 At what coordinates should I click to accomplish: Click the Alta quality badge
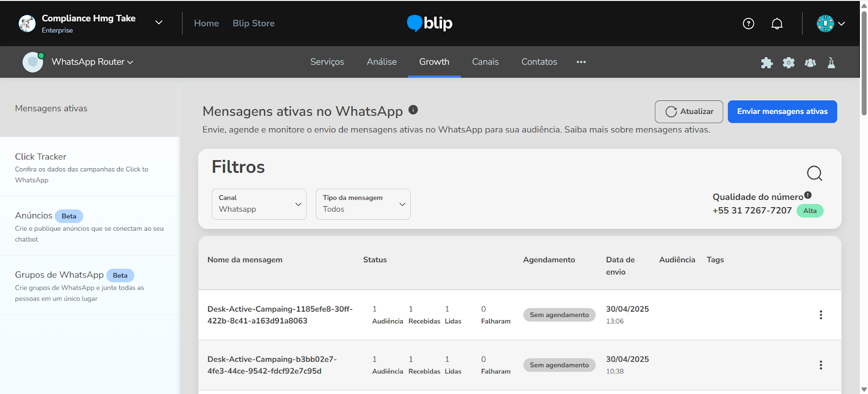tap(810, 211)
